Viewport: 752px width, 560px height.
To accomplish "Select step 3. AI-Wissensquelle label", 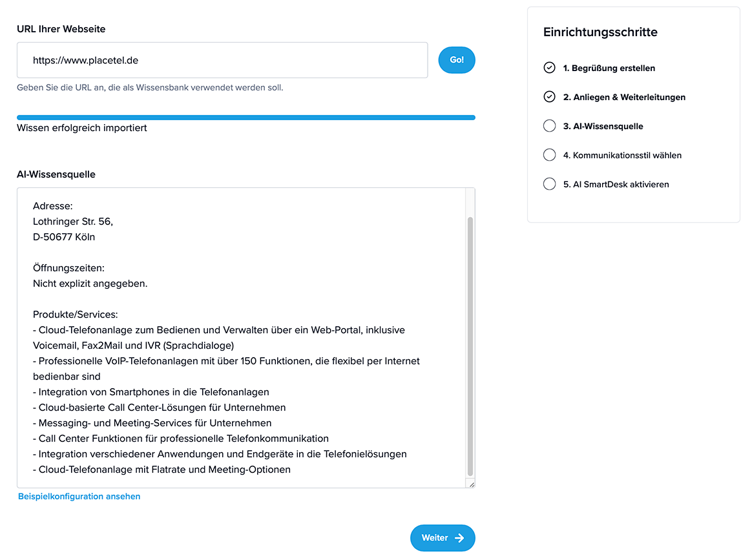I will (x=603, y=126).
